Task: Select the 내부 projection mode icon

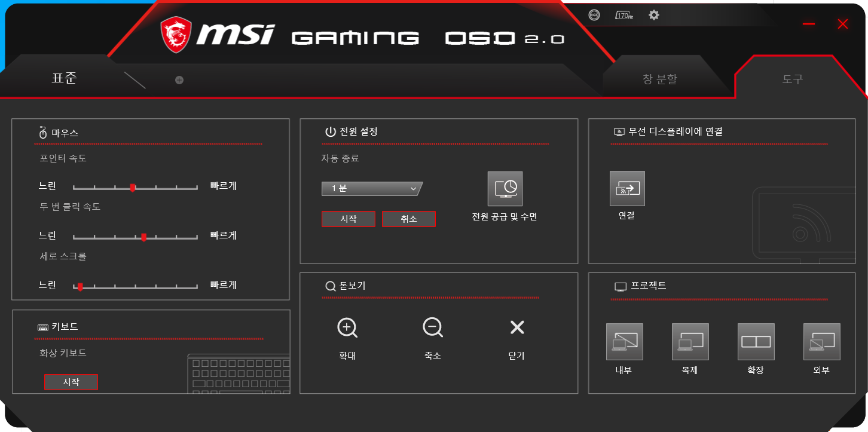Action: [625, 342]
